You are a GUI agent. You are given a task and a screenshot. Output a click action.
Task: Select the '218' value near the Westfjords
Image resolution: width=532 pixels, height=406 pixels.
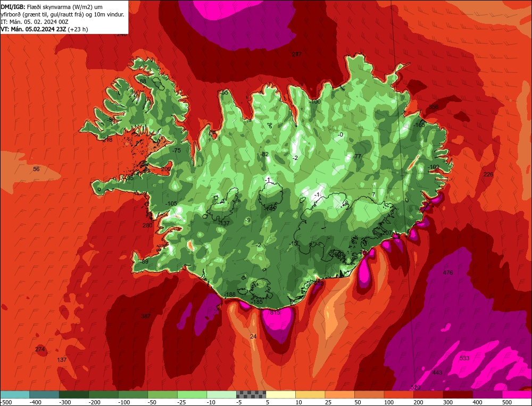(107, 140)
